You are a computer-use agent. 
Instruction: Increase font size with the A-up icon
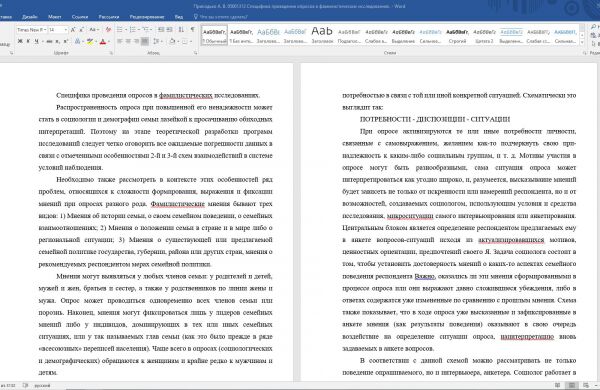coord(73,29)
